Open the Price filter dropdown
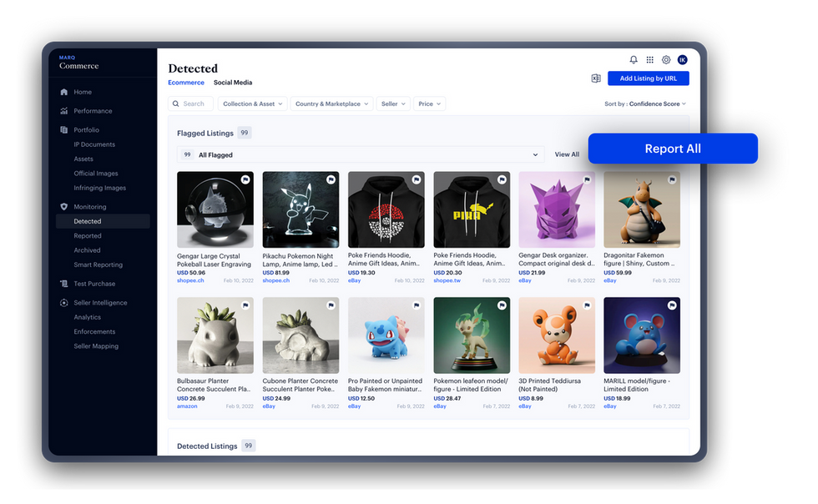818x504 pixels. tap(429, 103)
